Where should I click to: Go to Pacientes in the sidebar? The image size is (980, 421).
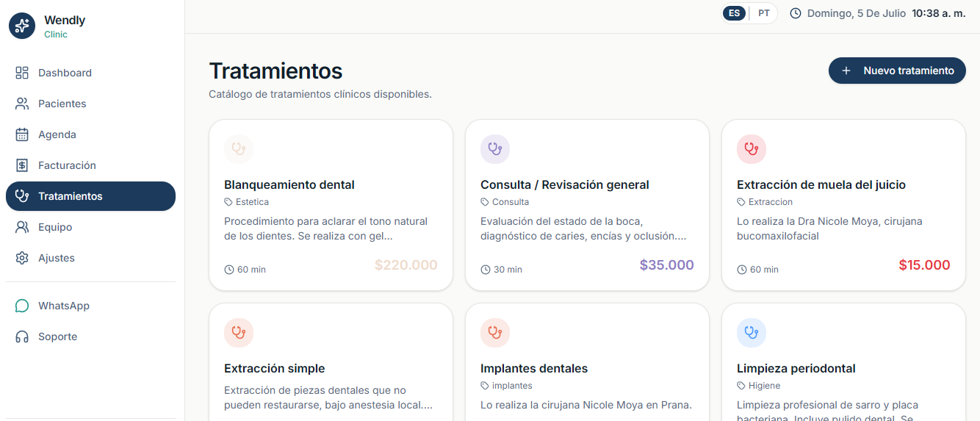(x=90, y=104)
